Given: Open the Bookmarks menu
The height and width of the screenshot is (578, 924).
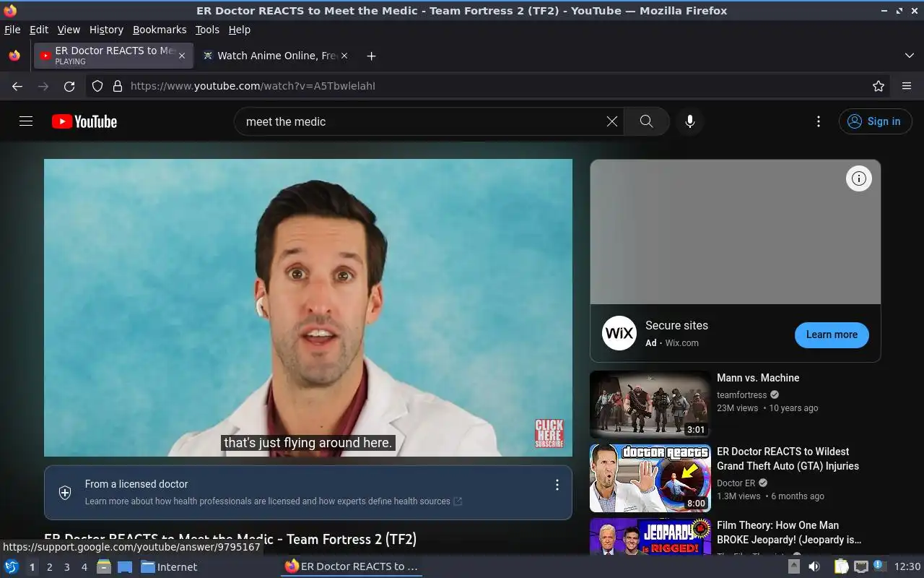Looking at the screenshot, I should click(x=160, y=30).
